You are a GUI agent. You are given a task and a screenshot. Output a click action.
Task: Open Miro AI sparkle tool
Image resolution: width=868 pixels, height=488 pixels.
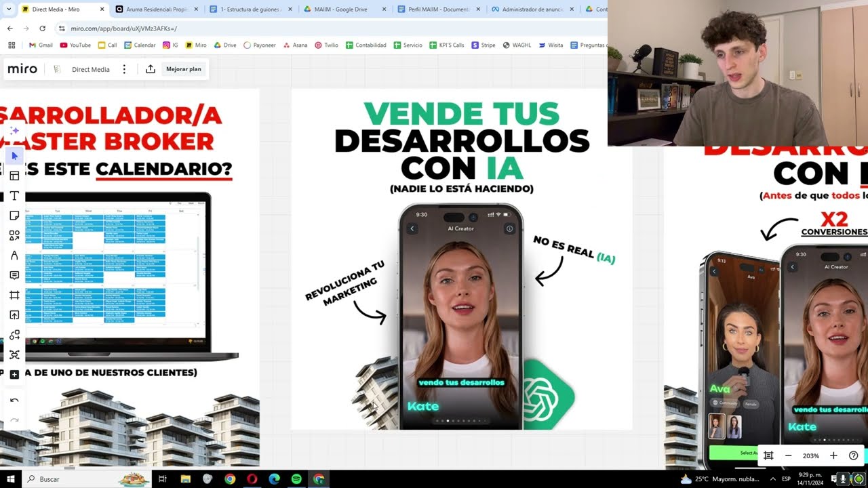[x=14, y=131]
